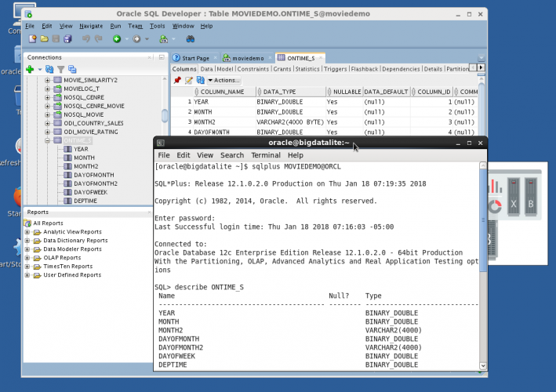Click the New file icon in toolbar
Viewport: 556px width, 392px height.
click(32, 39)
